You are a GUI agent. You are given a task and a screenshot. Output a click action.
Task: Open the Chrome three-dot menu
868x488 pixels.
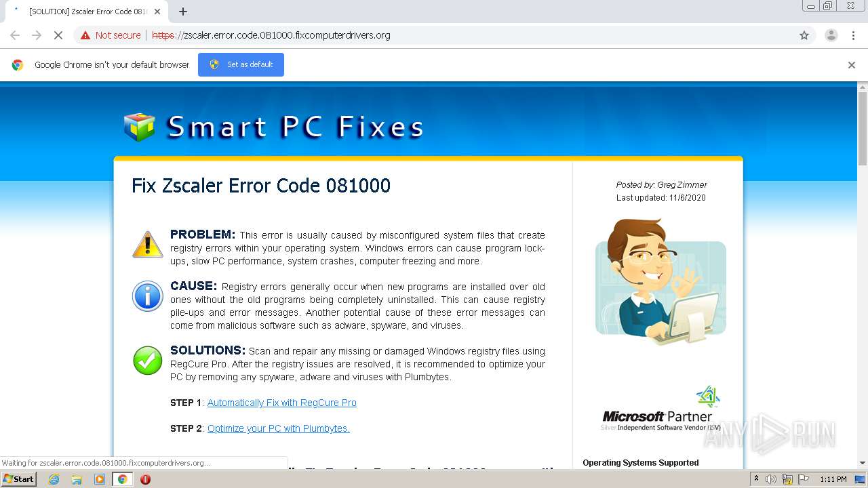point(853,35)
